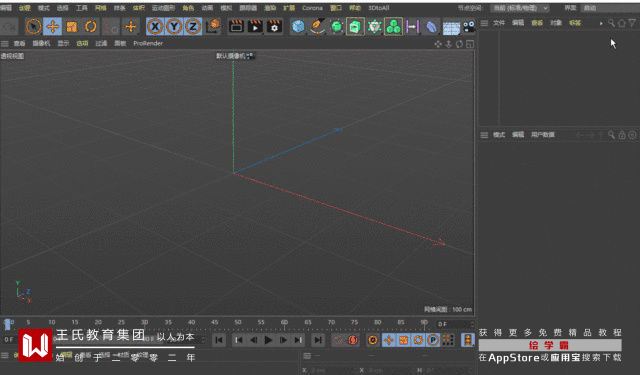The image size is (640, 375).
Task: Click the green Extrude generator icon
Action: (x=355, y=27)
